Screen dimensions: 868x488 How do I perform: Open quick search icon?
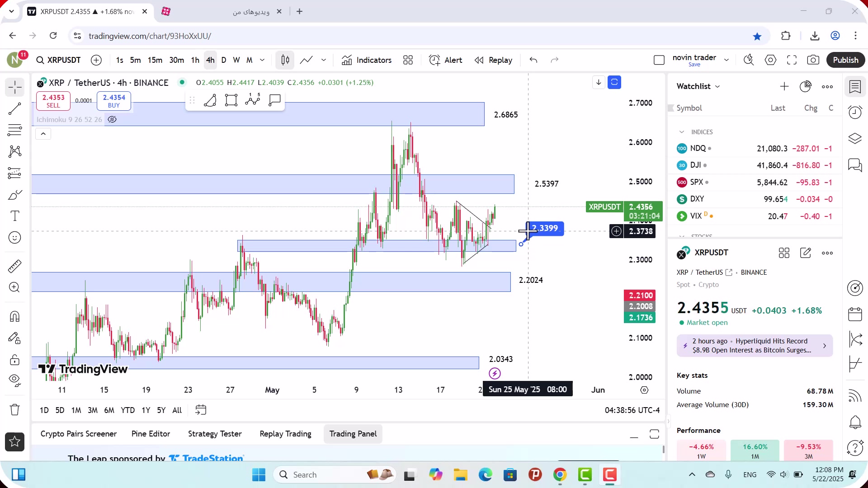[749, 60]
